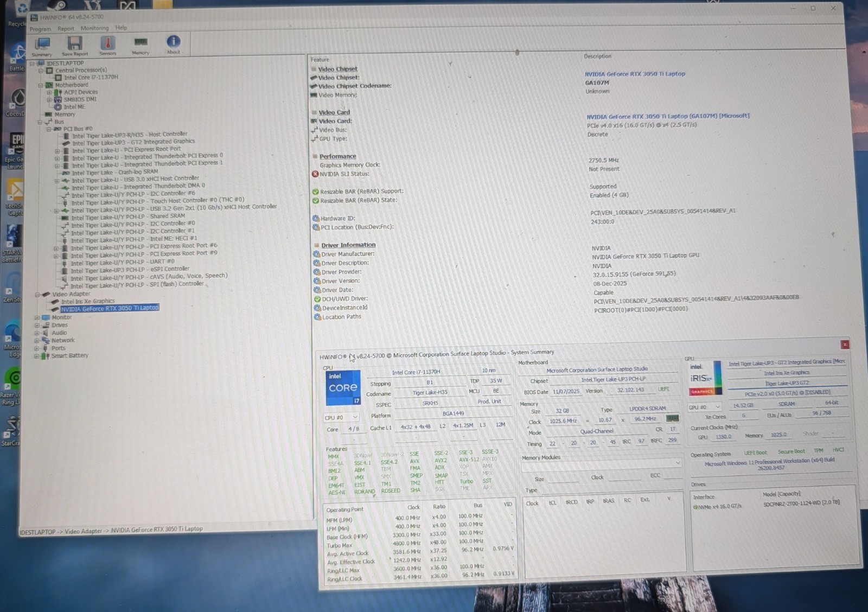Viewport: 868px width, 612px height.
Task: Open the About info icon
Action: point(173,41)
